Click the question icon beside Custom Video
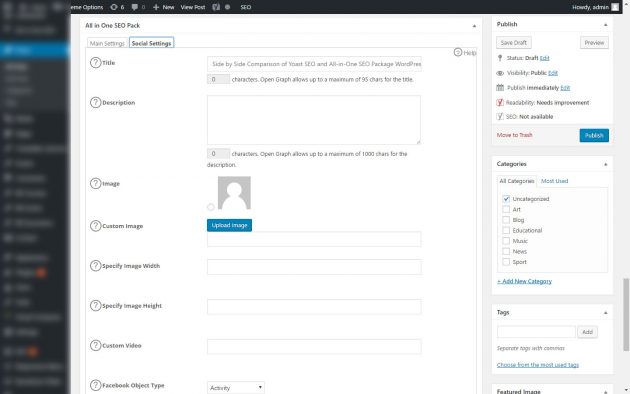 click(95, 345)
